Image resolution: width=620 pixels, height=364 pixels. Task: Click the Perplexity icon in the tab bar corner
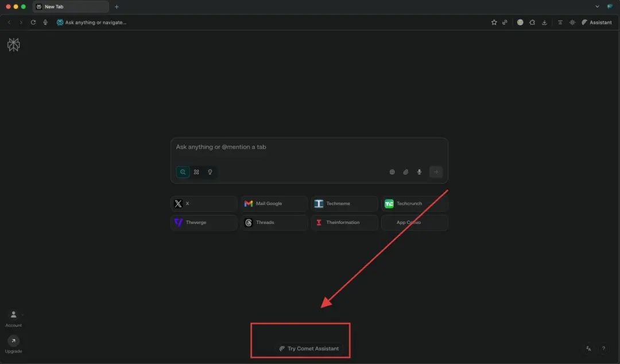610,7
